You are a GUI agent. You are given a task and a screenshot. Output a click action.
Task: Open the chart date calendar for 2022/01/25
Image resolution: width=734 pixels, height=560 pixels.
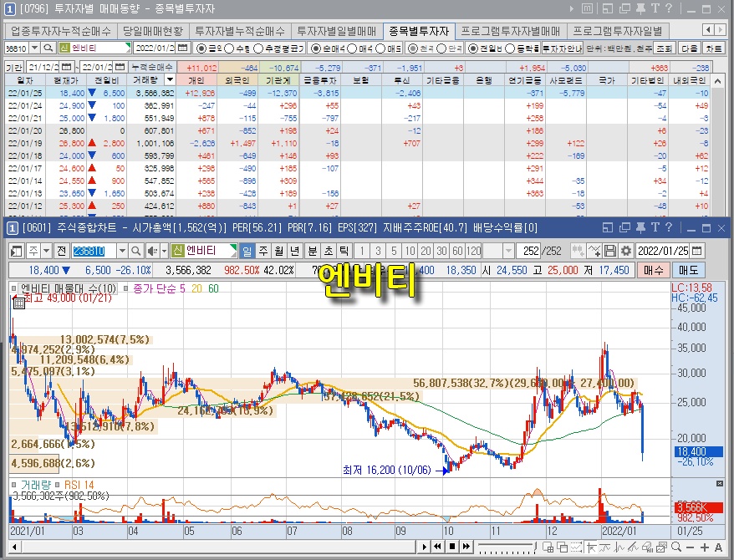click(x=696, y=252)
